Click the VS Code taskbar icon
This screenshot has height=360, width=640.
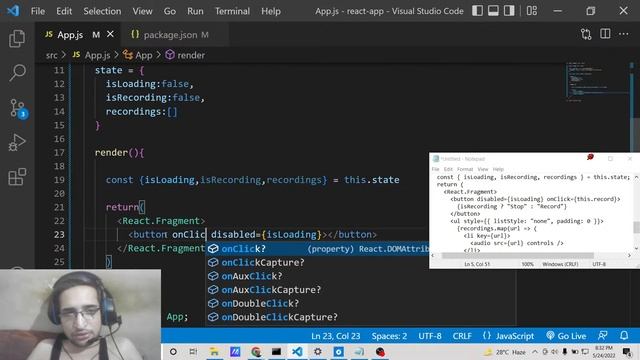tap(297, 351)
